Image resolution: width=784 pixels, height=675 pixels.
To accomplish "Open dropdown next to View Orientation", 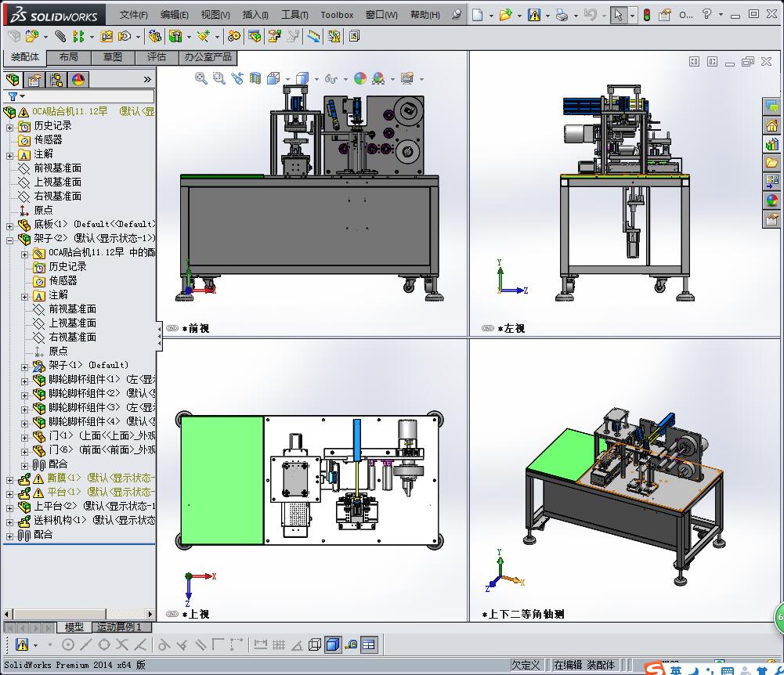I will tap(287, 80).
